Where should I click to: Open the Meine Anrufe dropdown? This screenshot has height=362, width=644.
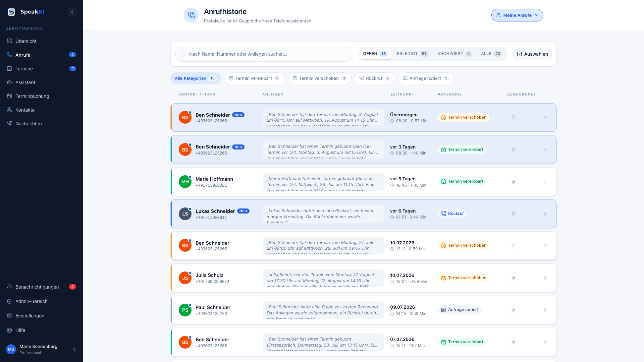click(x=517, y=15)
